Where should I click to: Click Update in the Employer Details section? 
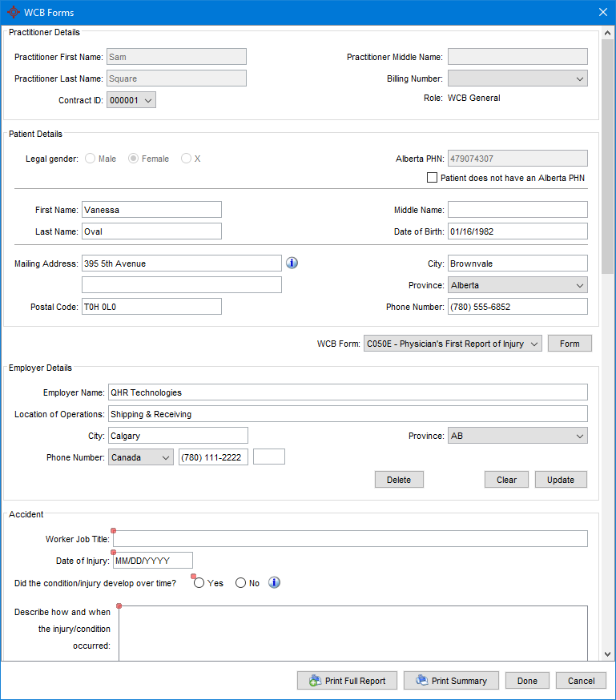(560, 479)
